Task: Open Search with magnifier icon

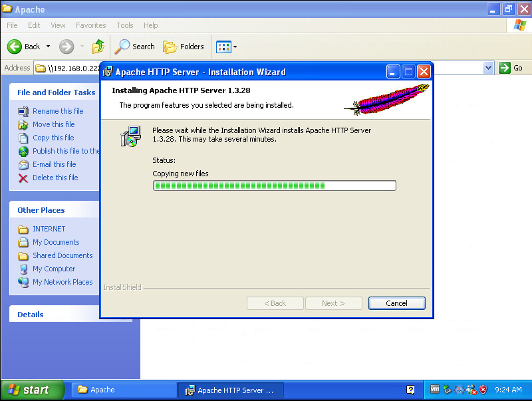Action: click(135, 47)
